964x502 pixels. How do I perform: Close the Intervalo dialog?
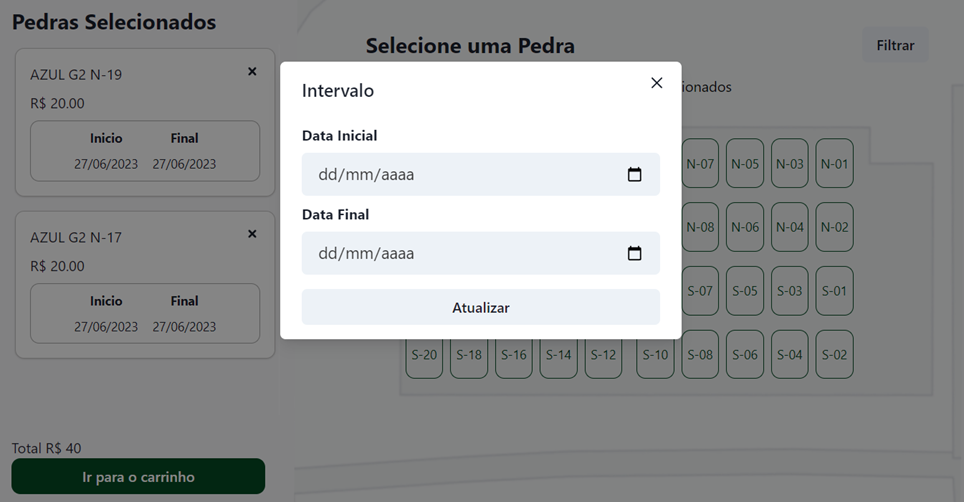pos(656,83)
